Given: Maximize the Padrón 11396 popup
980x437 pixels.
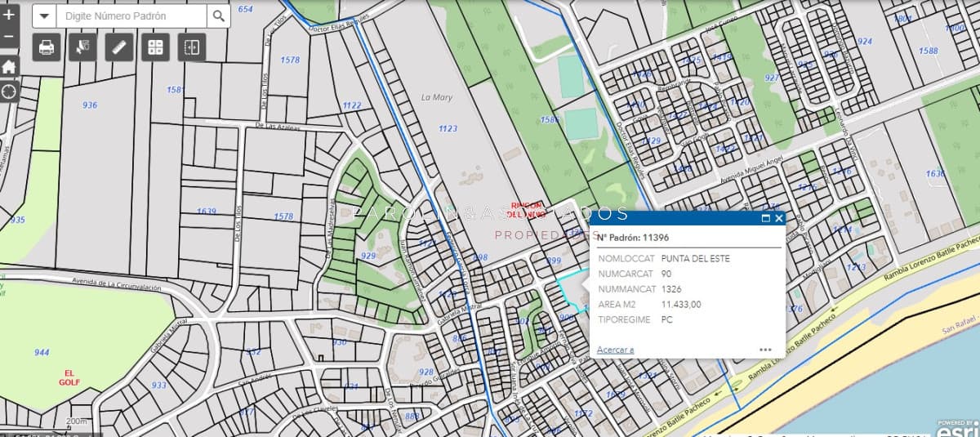Looking at the screenshot, I should (x=766, y=218).
